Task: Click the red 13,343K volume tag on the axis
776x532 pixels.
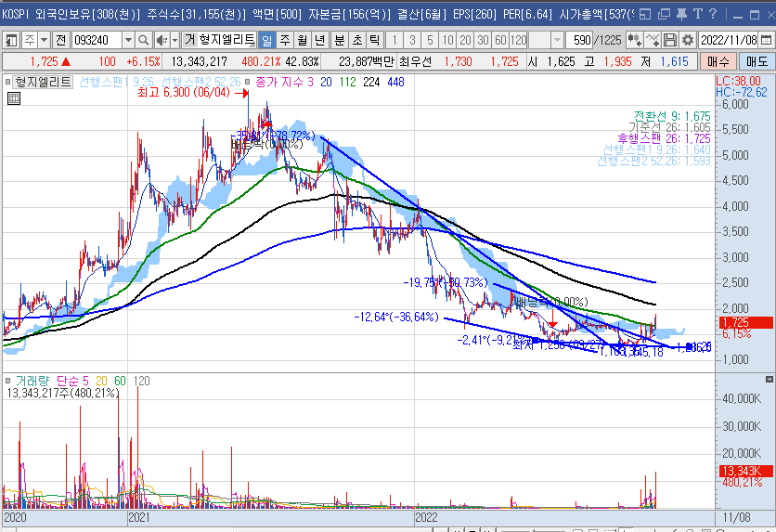Action: 745,471
